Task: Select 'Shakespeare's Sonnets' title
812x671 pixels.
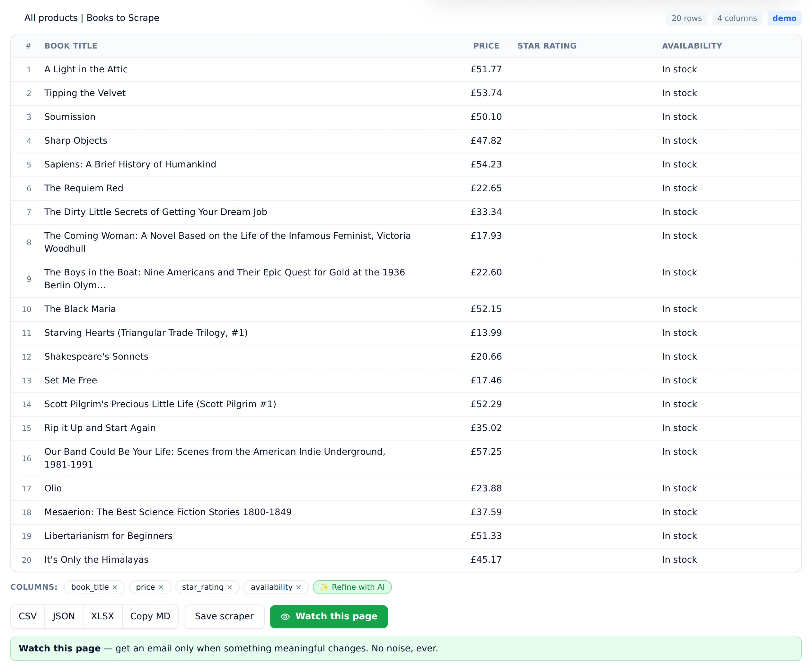Action: (x=96, y=356)
